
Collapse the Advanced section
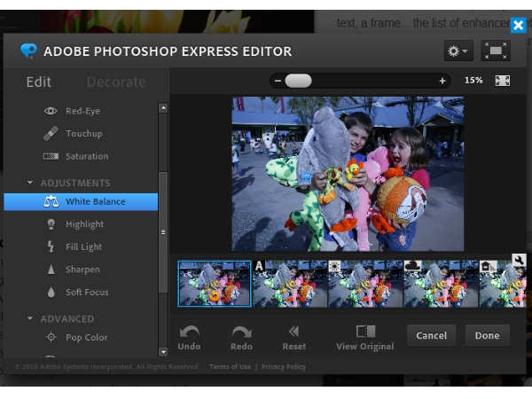(x=31, y=318)
